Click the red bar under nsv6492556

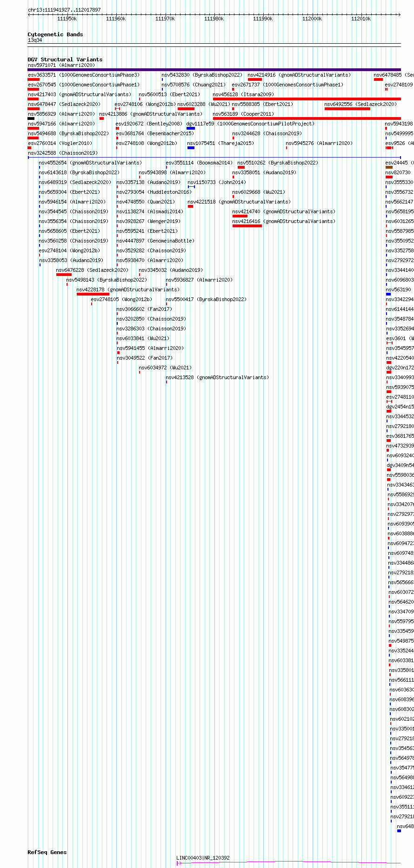pyautogui.click(x=347, y=109)
